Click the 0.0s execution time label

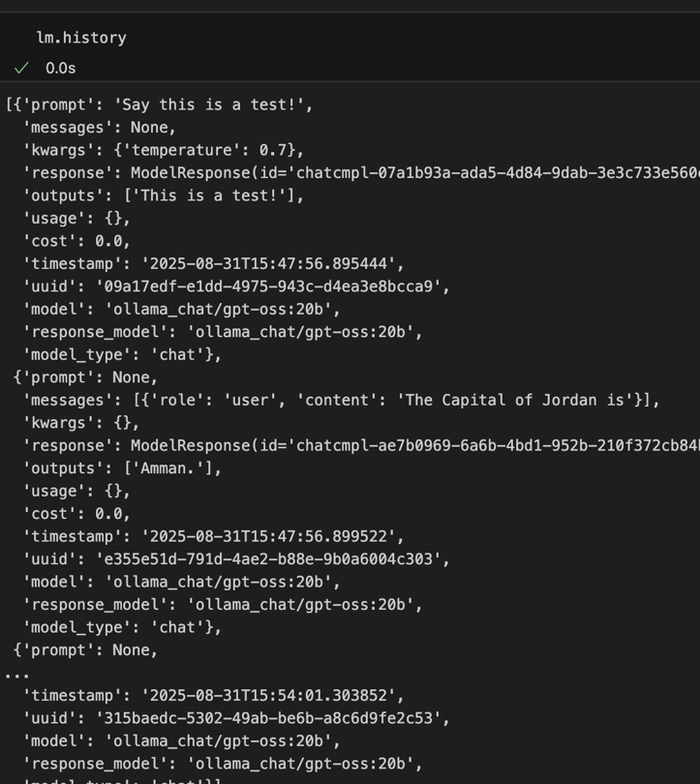click(60, 68)
